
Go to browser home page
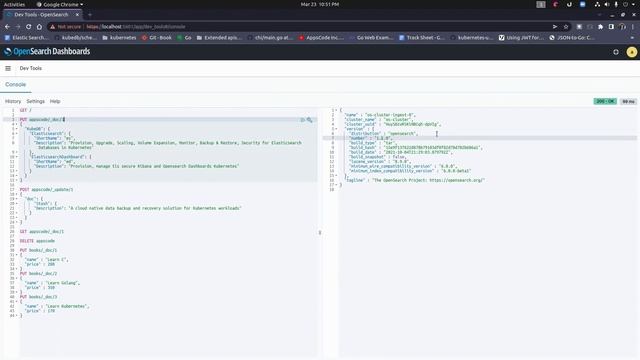click(x=39, y=27)
